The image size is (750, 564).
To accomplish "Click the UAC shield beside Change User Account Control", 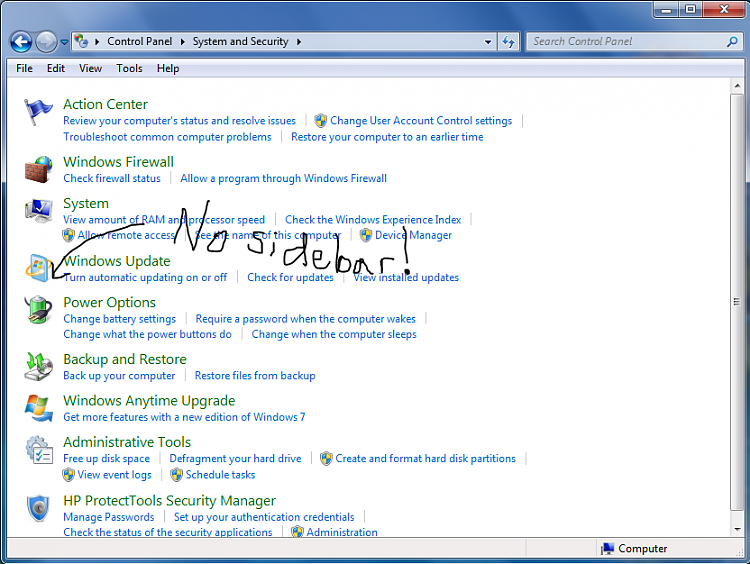I will click(320, 121).
